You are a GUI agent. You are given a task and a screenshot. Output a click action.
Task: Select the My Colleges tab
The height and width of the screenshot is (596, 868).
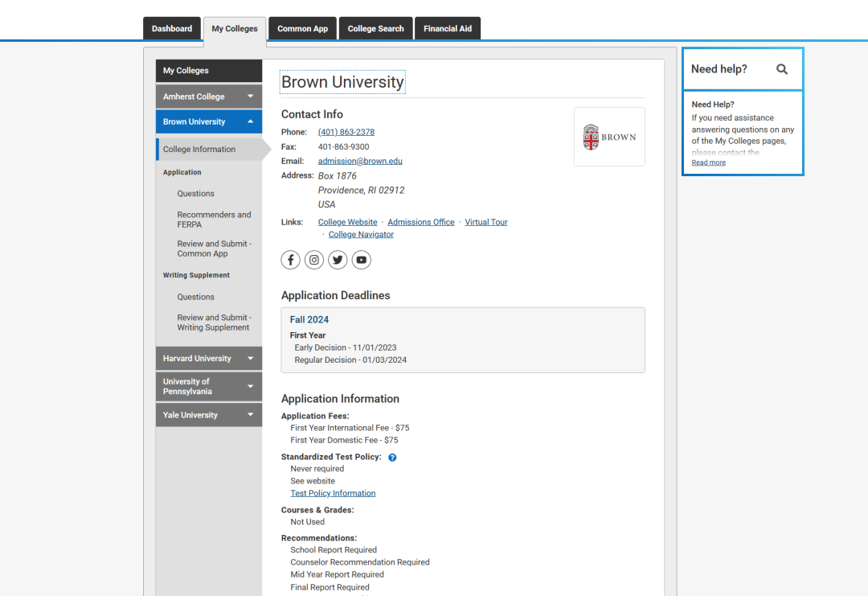(235, 29)
